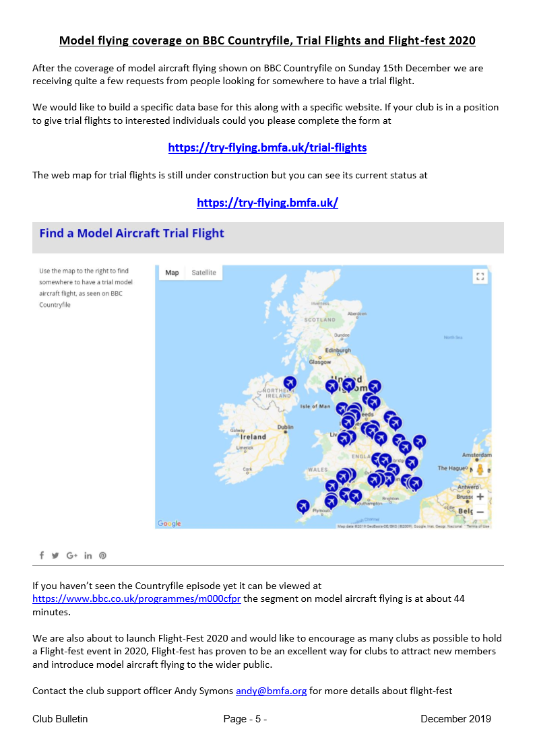
Task: Click the Terms of Use map link
Action: point(478,526)
